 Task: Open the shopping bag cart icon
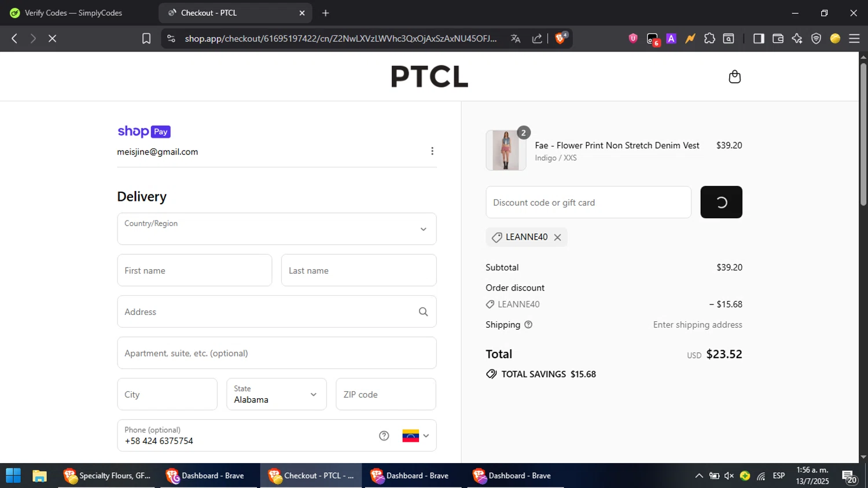734,76
